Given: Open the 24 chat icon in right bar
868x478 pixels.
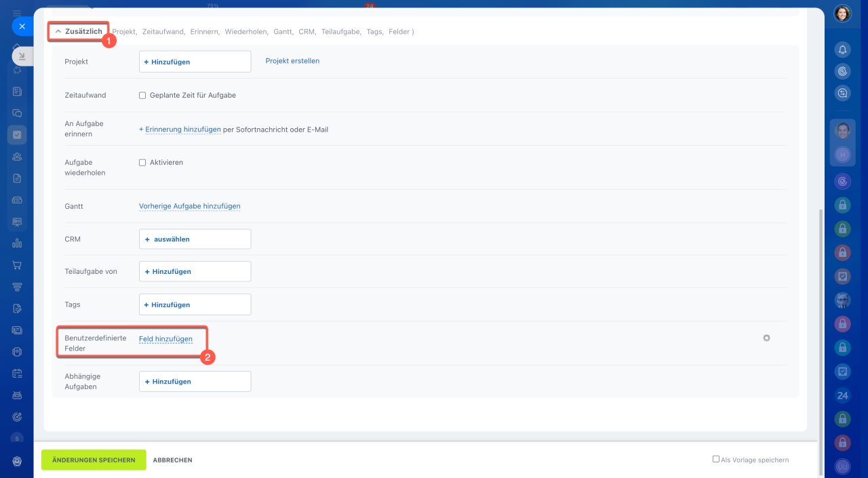Looking at the screenshot, I should click(x=842, y=395).
